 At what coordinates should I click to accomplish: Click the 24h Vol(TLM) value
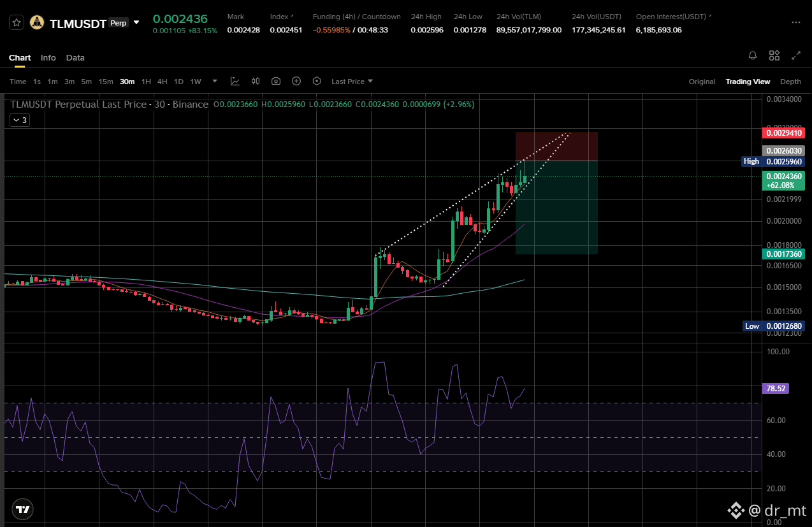(529, 30)
